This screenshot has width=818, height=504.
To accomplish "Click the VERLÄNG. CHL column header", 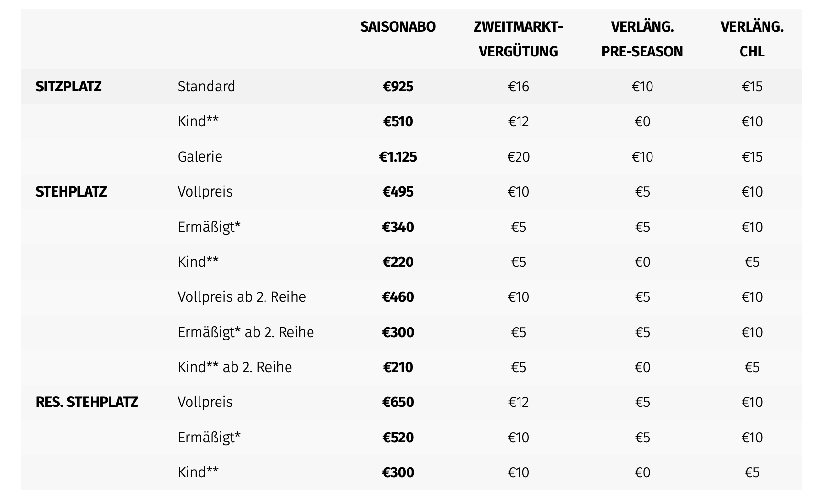I will 752,39.
